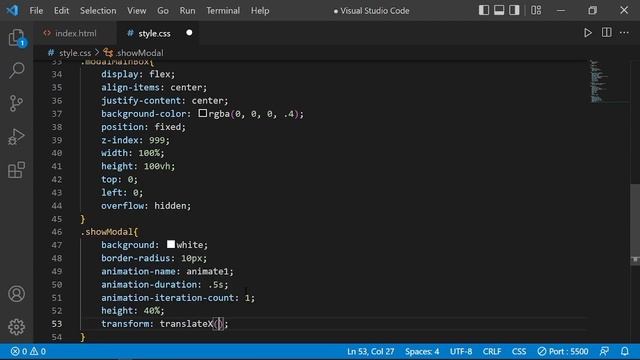Screen dimensions: 640x360
Task: Click line number 53 in gutter
Action: [57, 324]
